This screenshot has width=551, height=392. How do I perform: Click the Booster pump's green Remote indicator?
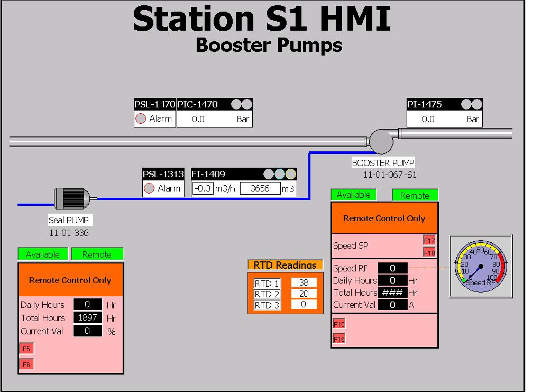[415, 196]
